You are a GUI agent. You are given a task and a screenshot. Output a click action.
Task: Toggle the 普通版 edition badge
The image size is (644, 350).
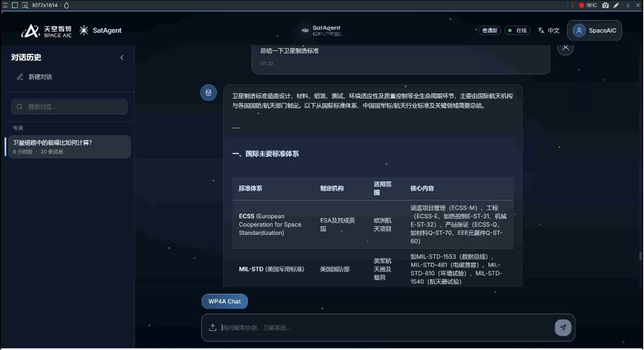click(x=490, y=31)
